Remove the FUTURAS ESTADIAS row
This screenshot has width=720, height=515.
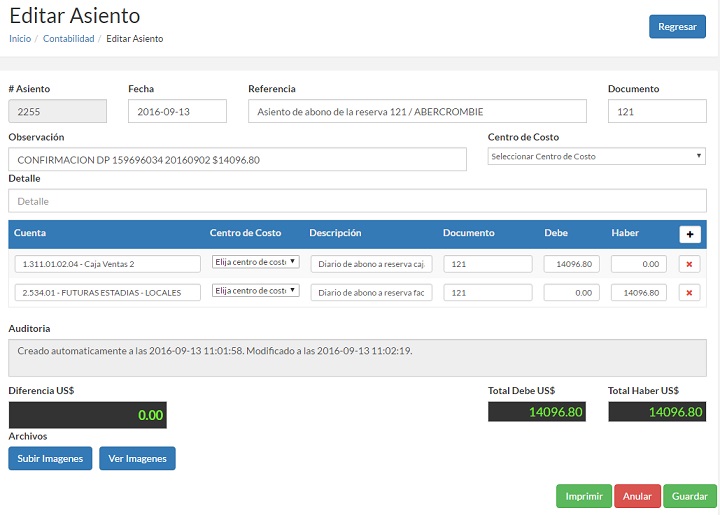689,293
